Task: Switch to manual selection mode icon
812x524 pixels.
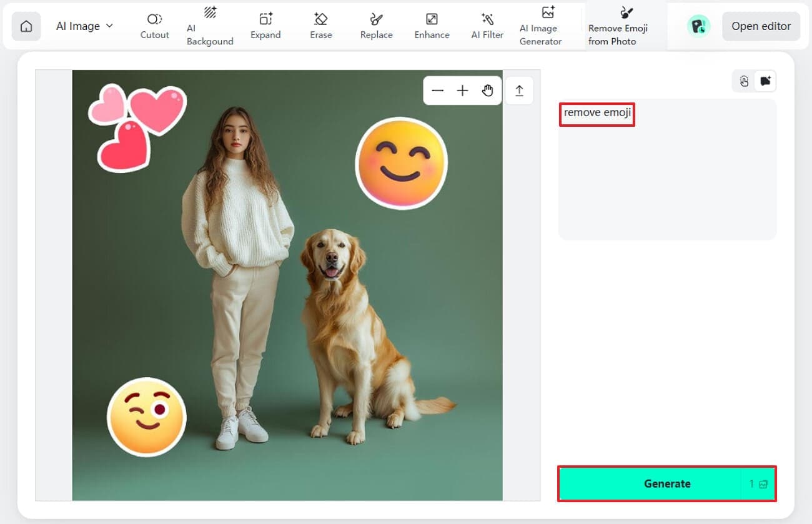Action: pyautogui.click(x=744, y=81)
